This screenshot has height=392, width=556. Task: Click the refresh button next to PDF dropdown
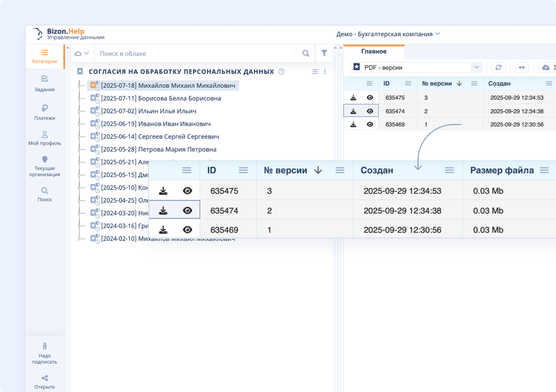pyautogui.click(x=498, y=67)
